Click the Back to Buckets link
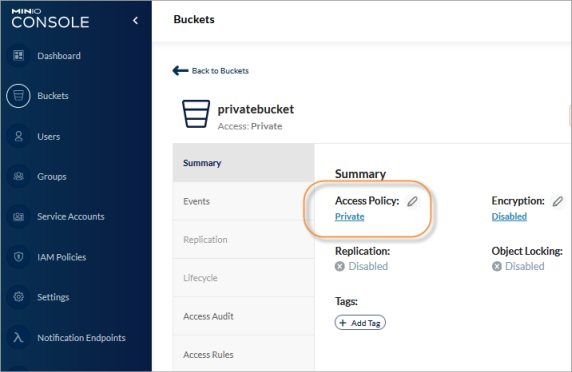The height and width of the screenshot is (372, 572). [x=220, y=71]
